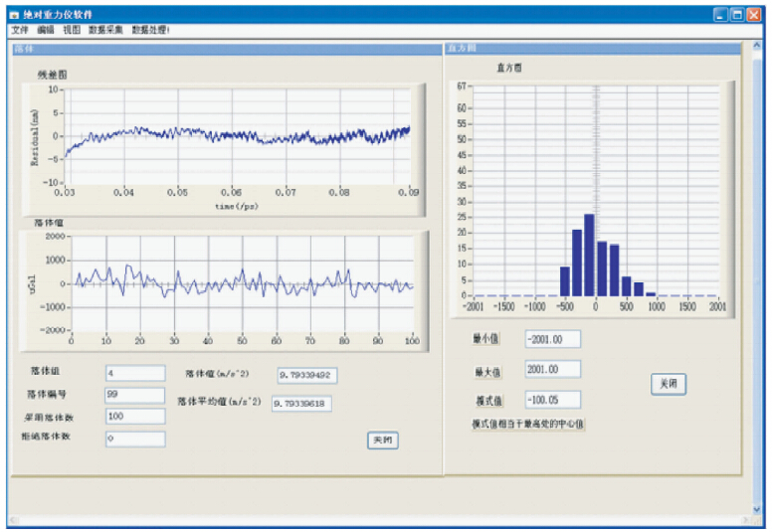This screenshot has height=532, width=772.
Task: Click the 落体值 field showing 9.79339492
Action: coord(308,375)
